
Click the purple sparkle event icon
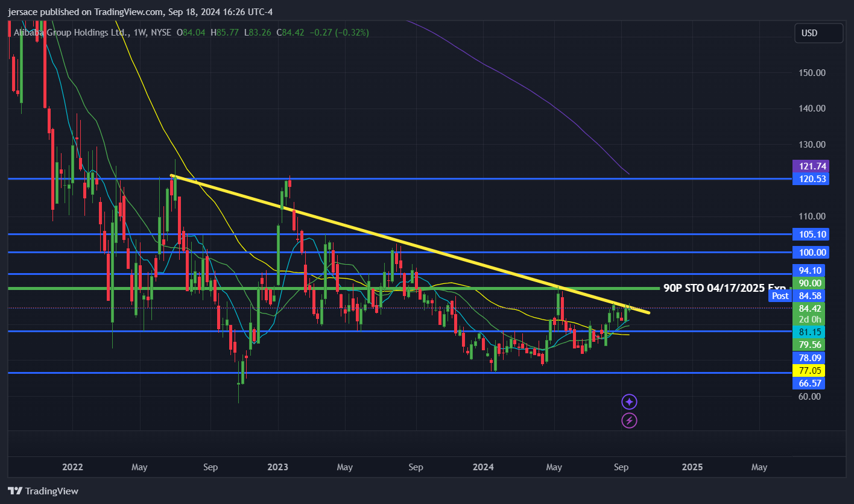(629, 402)
